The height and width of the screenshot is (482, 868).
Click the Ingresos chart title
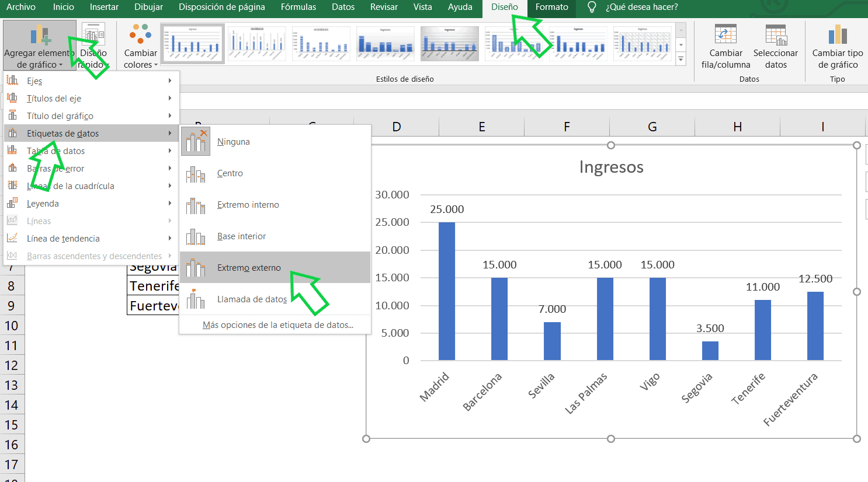click(x=611, y=167)
